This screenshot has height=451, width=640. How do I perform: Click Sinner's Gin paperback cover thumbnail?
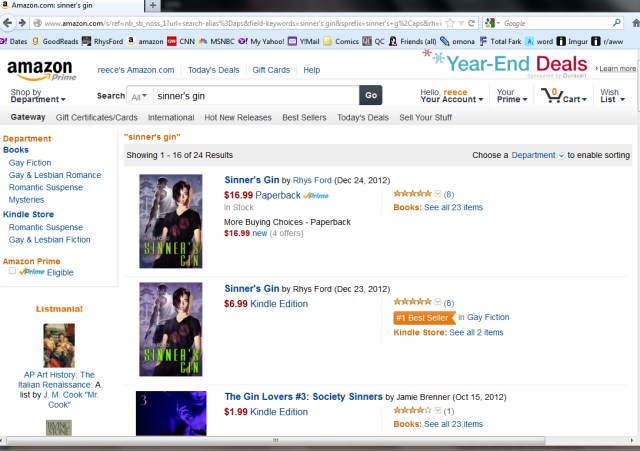pyautogui.click(x=171, y=221)
